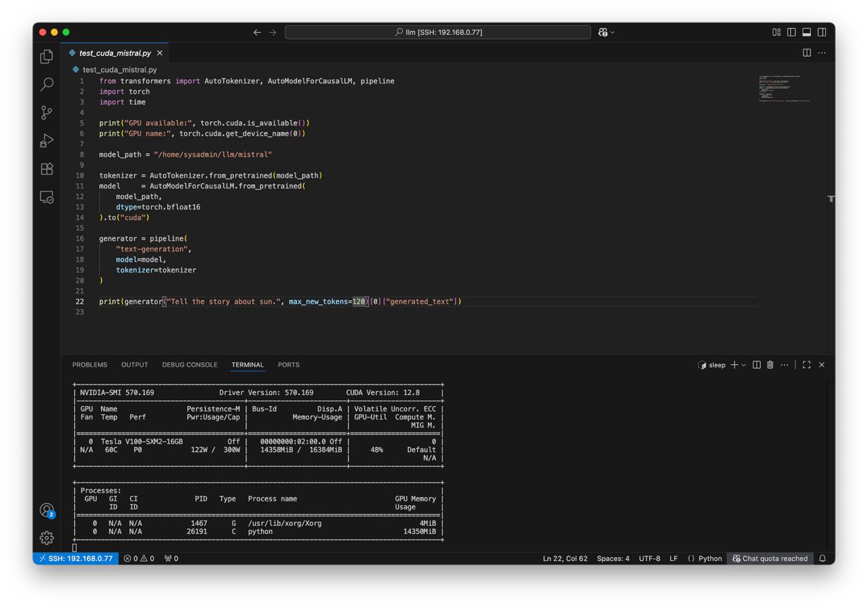Create a new terminal with plus icon
868x608 pixels.
coord(734,365)
